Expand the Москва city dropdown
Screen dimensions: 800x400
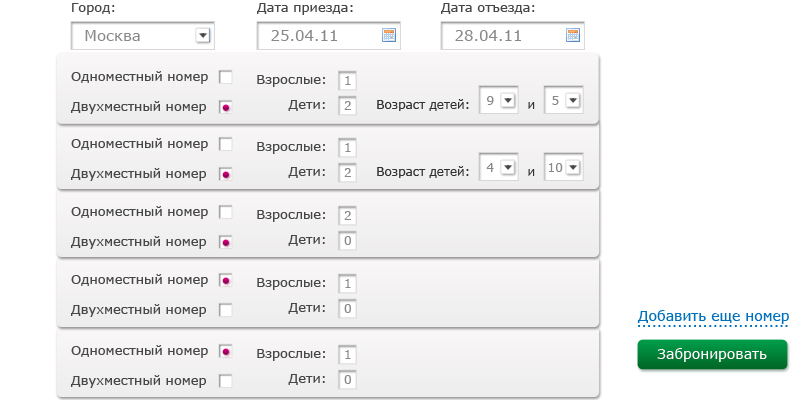coord(203,36)
